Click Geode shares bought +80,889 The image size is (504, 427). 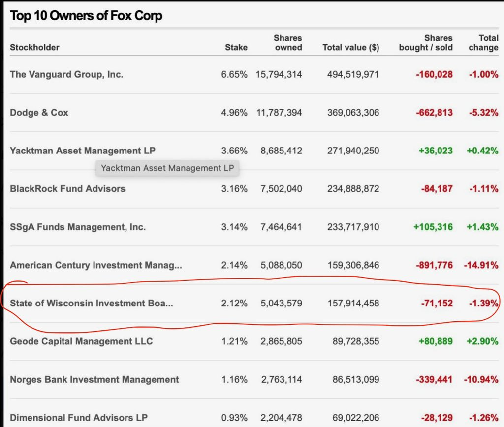point(436,341)
